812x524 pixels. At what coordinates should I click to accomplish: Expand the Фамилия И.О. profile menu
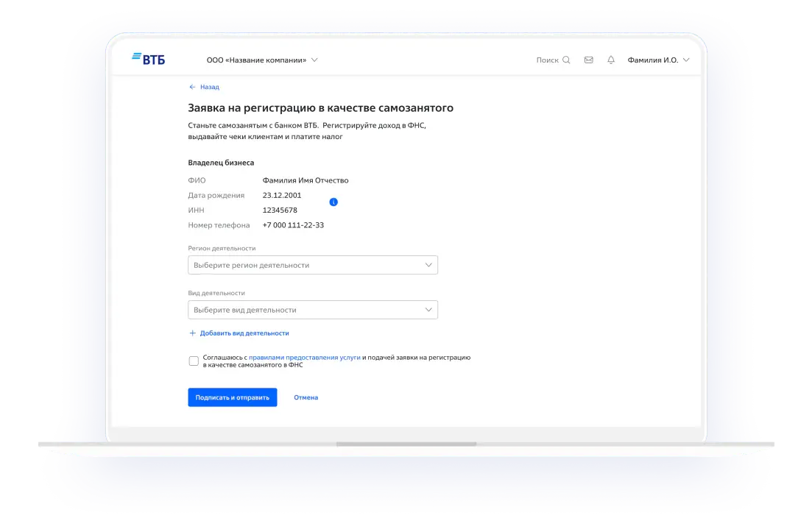click(657, 60)
